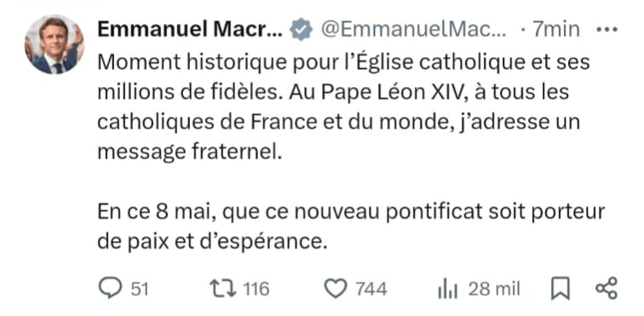Image resolution: width=644 pixels, height=316 pixels.
Task: Open Emmanuel Macron's profile picture
Action: [x=55, y=44]
